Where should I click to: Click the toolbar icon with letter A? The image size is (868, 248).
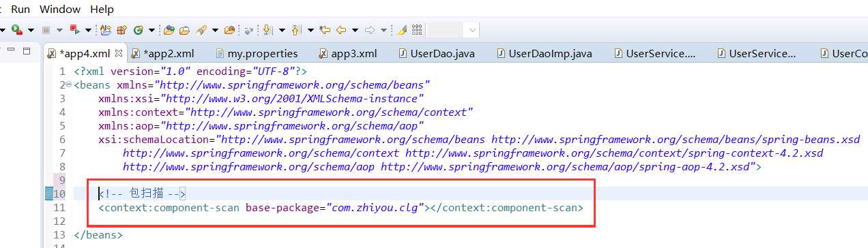[x=106, y=30]
